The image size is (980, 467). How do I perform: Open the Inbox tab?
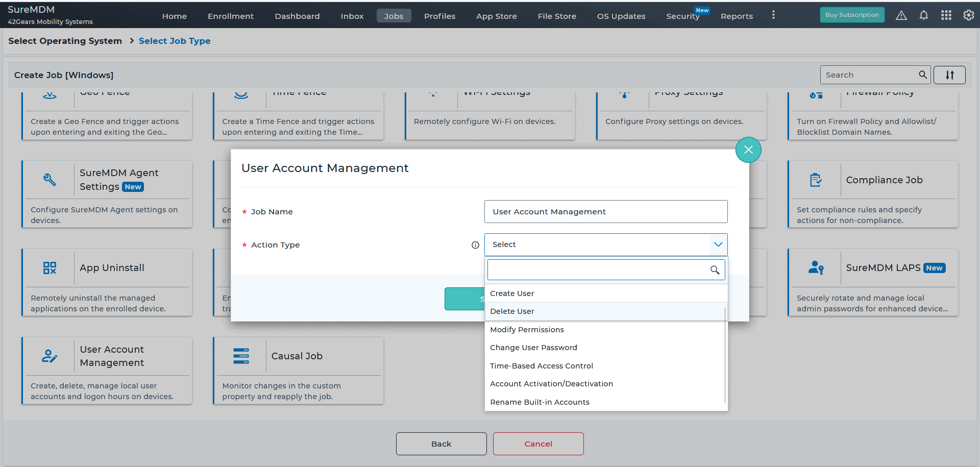tap(352, 16)
